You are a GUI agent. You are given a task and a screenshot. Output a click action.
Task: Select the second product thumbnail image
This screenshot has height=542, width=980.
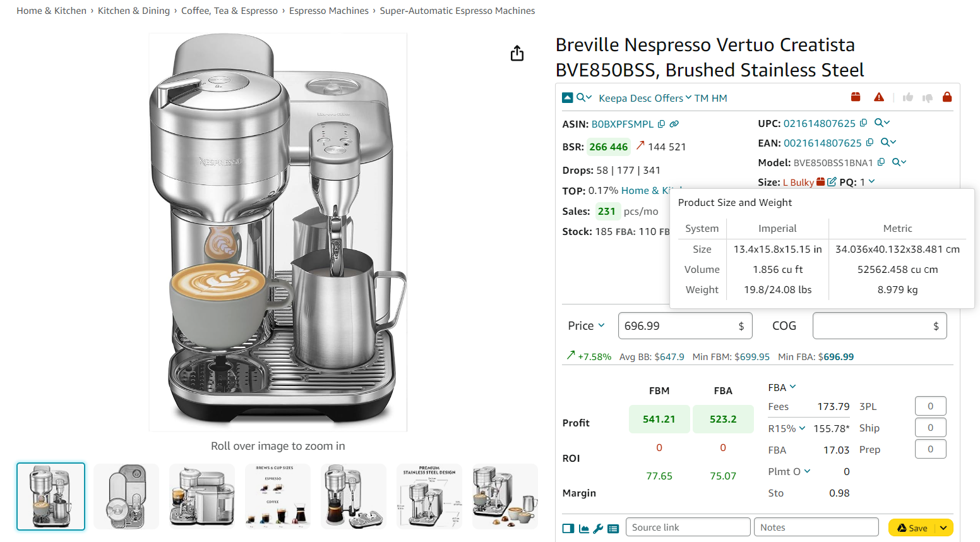pyautogui.click(x=126, y=497)
